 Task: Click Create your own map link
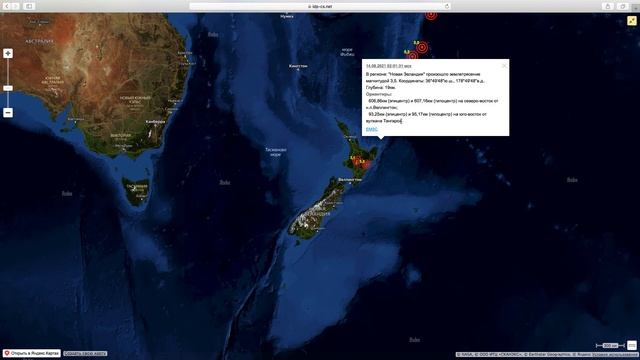(85, 353)
